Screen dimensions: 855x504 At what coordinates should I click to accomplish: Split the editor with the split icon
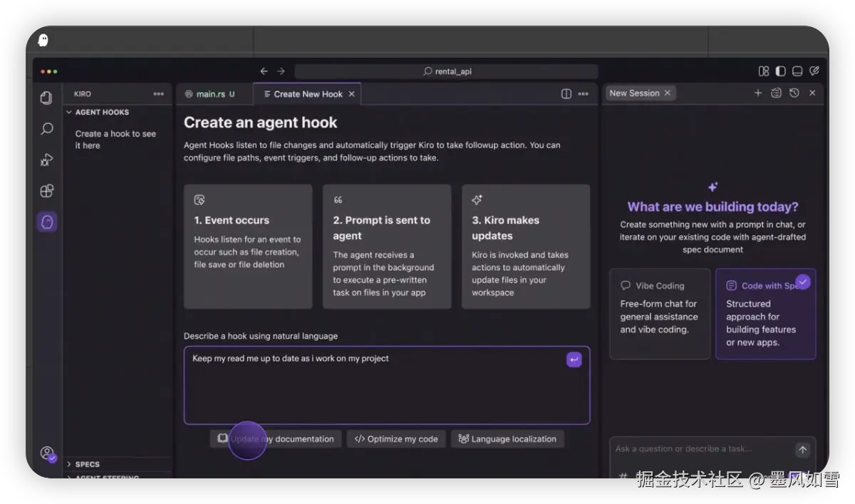click(566, 94)
